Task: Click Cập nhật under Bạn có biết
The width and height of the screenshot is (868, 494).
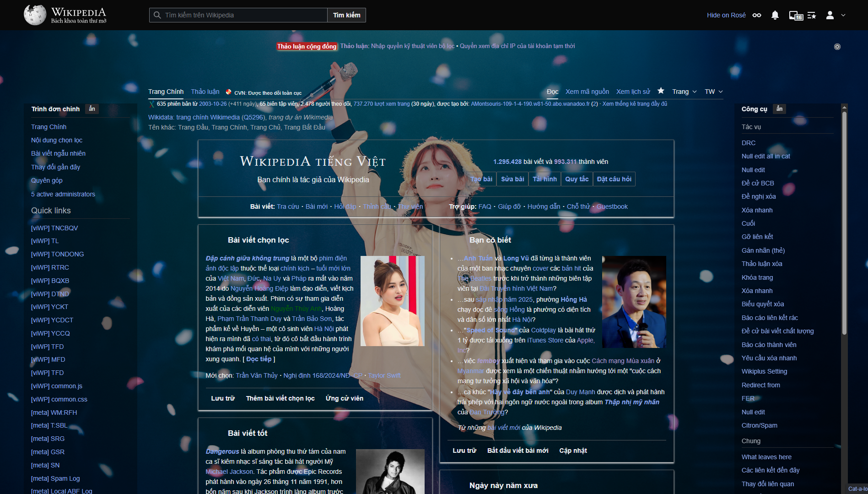Action: click(x=573, y=451)
